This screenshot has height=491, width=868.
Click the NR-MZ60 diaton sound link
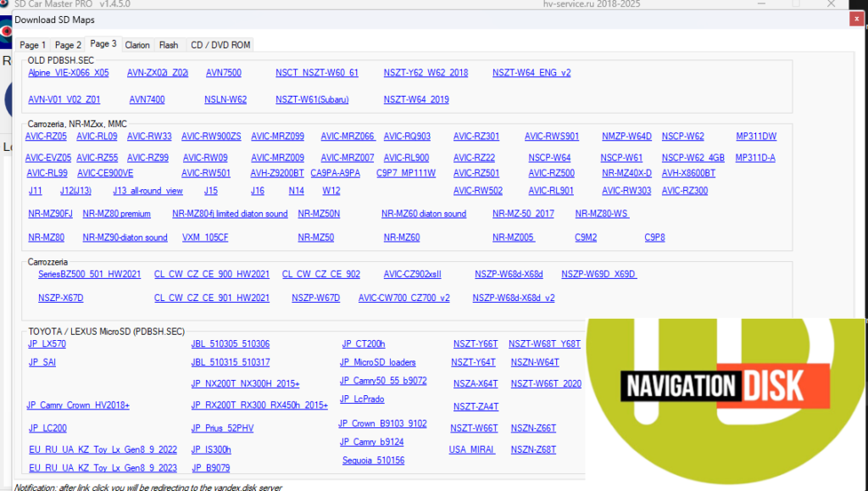coord(424,214)
